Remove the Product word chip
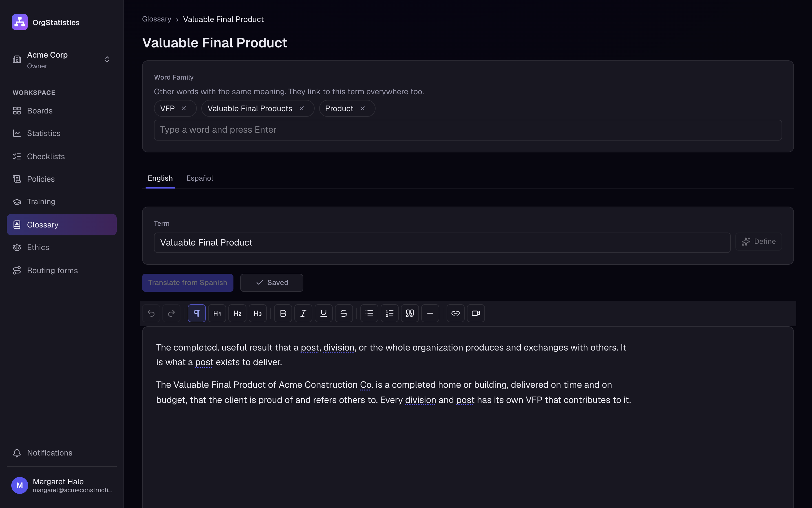 (x=362, y=109)
